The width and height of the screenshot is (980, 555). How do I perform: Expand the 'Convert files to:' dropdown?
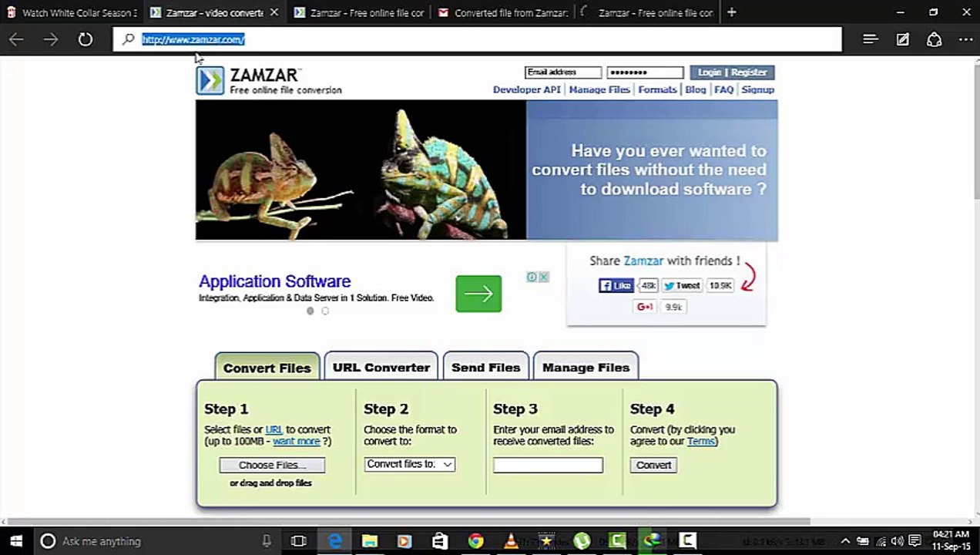pos(409,464)
